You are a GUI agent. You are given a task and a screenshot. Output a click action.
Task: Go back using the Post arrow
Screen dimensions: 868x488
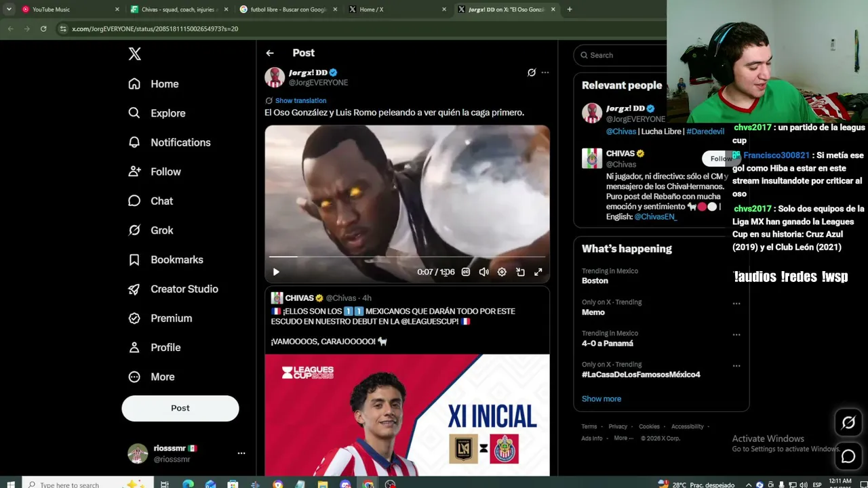(270, 53)
